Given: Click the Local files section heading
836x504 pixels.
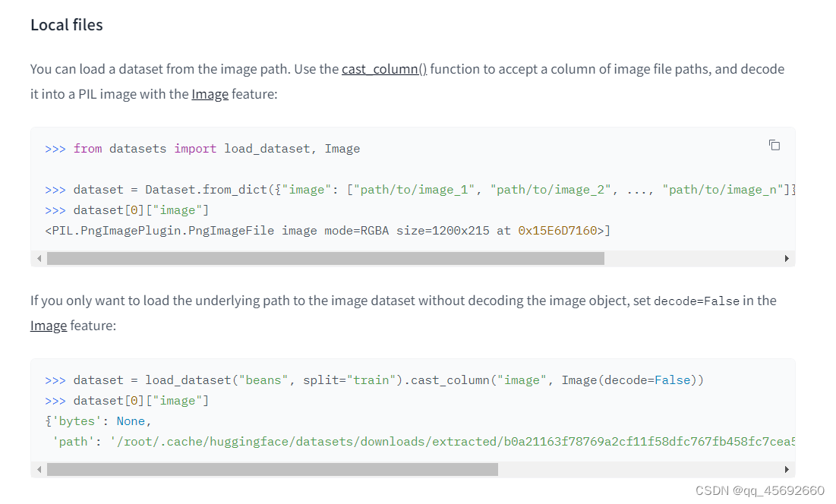Looking at the screenshot, I should 66,24.
